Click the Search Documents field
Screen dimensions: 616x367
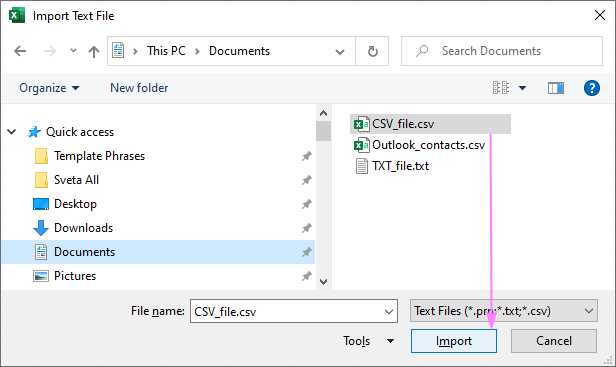pyautogui.click(x=502, y=51)
